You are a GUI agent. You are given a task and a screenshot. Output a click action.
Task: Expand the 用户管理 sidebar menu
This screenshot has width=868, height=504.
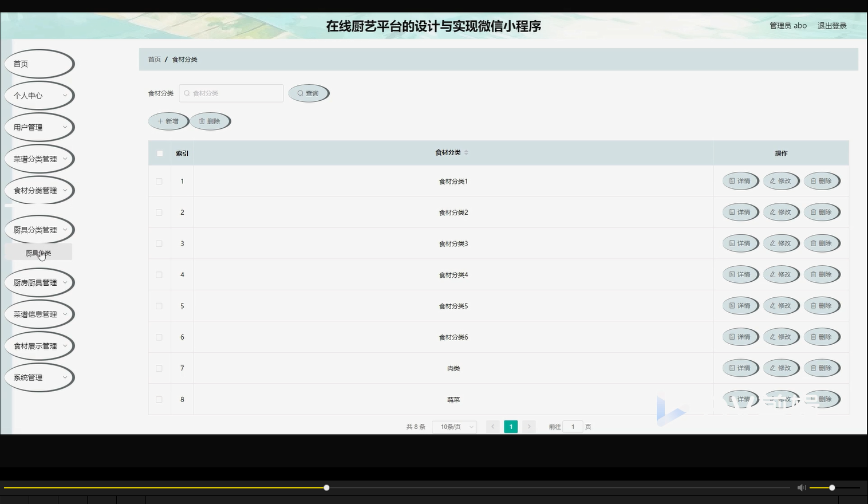(x=40, y=127)
